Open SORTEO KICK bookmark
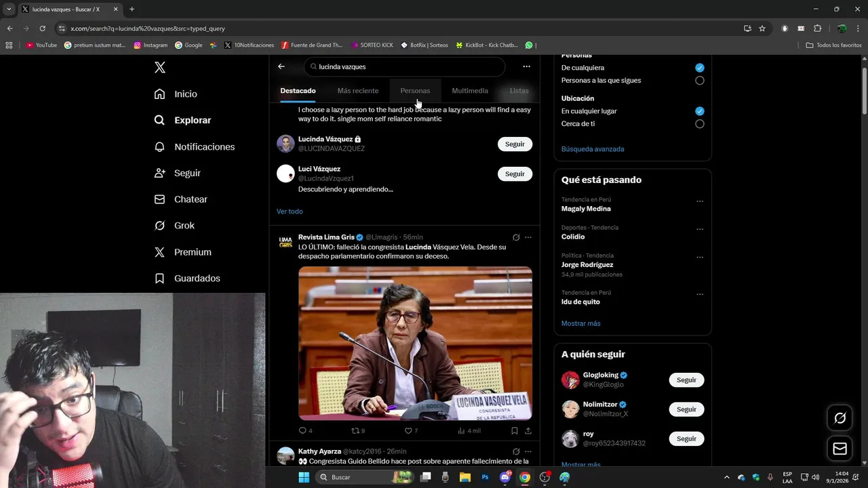The image size is (868, 488). coord(372,45)
